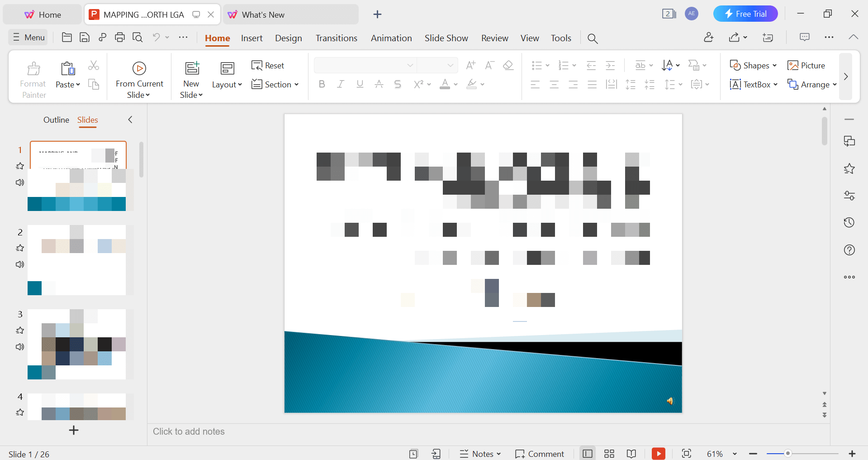The height and width of the screenshot is (460, 868).
Task: Select the Format Painter tool
Action: (x=33, y=77)
